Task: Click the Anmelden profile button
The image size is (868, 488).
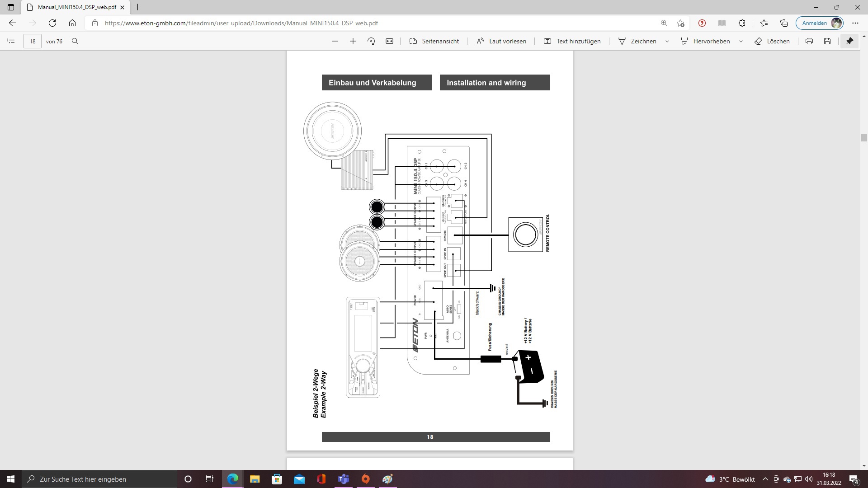Action: tap(820, 23)
